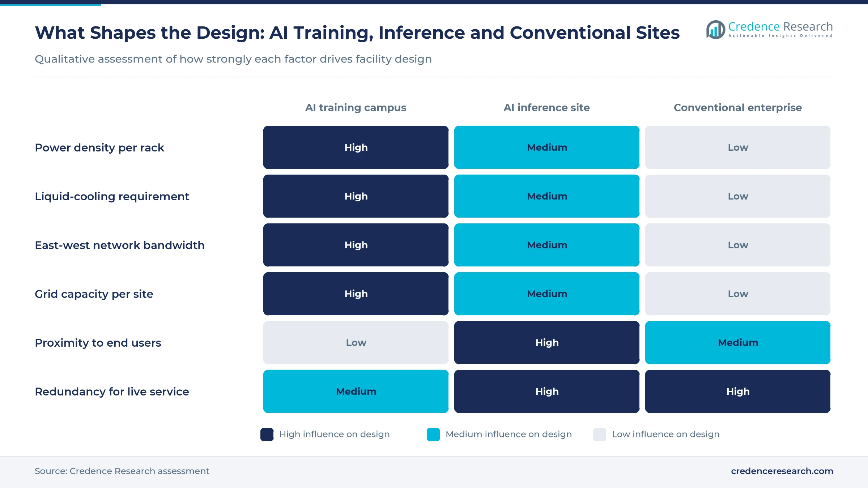This screenshot has height=488, width=868.
Task: Click Medium cell for Liquid-cooling, AI inference site
Action: pyautogui.click(x=547, y=196)
